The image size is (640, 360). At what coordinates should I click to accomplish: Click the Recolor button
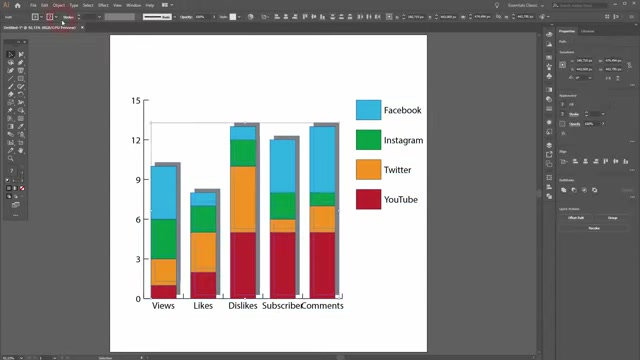point(594,228)
